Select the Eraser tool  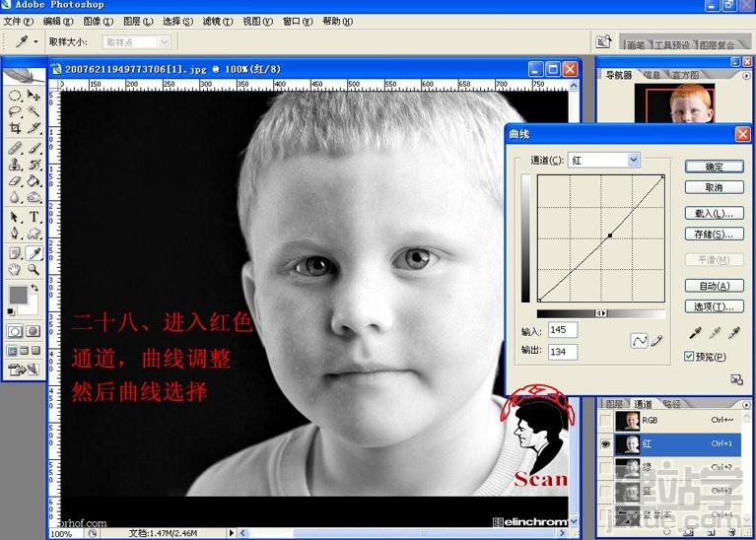15,181
